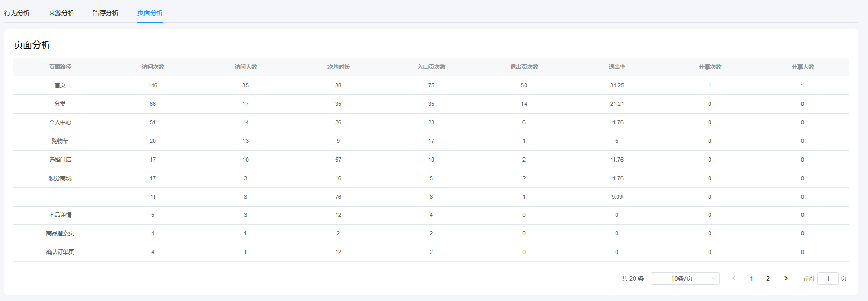Select the 购物车 page path row
Screen dimensions: 868x301
tap(60, 141)
